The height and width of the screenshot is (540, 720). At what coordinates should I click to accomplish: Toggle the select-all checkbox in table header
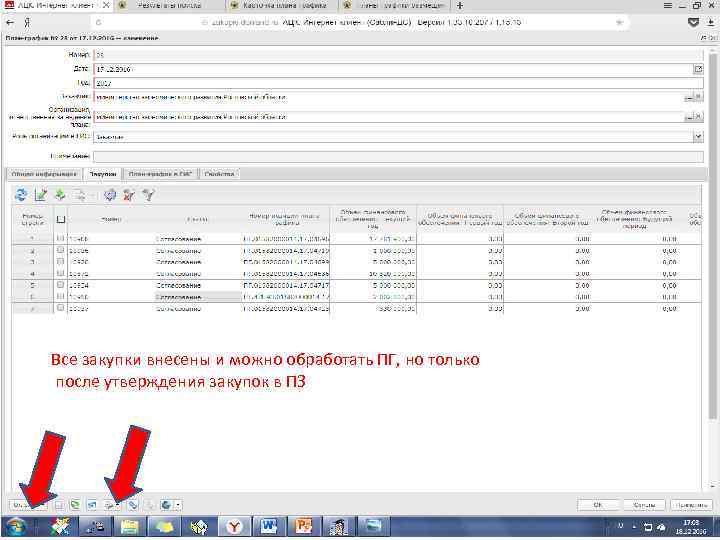(x=61, y=219)
